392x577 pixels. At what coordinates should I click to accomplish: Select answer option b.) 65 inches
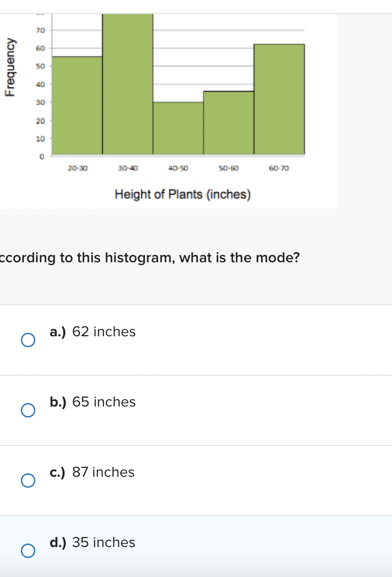click(x=27, y=410)
